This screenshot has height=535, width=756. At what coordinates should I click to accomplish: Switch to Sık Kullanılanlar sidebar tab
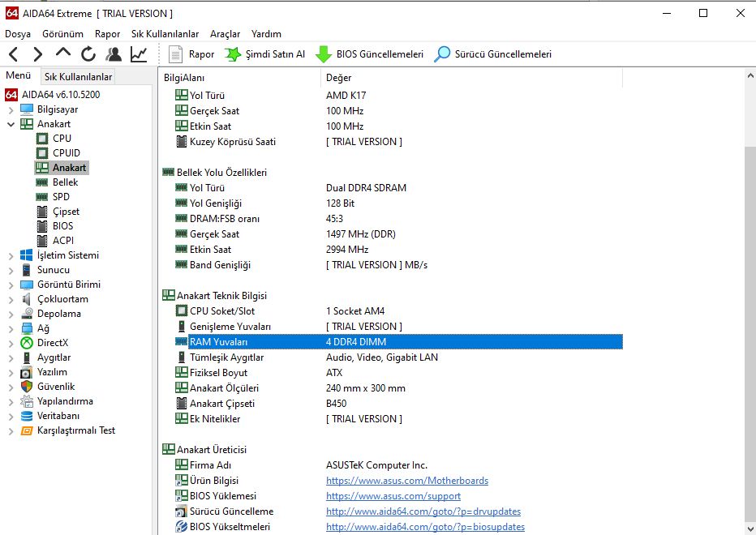pyautogui.click(x=78, y=77)
